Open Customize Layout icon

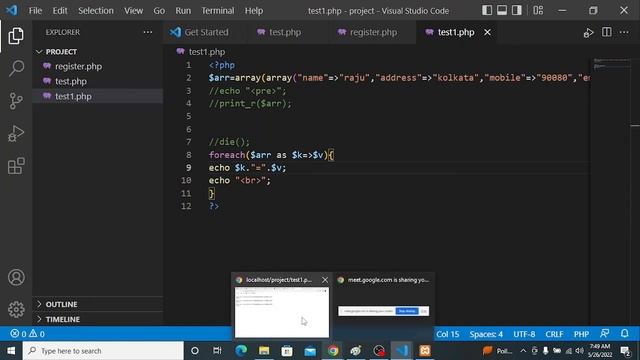point(538,11)
